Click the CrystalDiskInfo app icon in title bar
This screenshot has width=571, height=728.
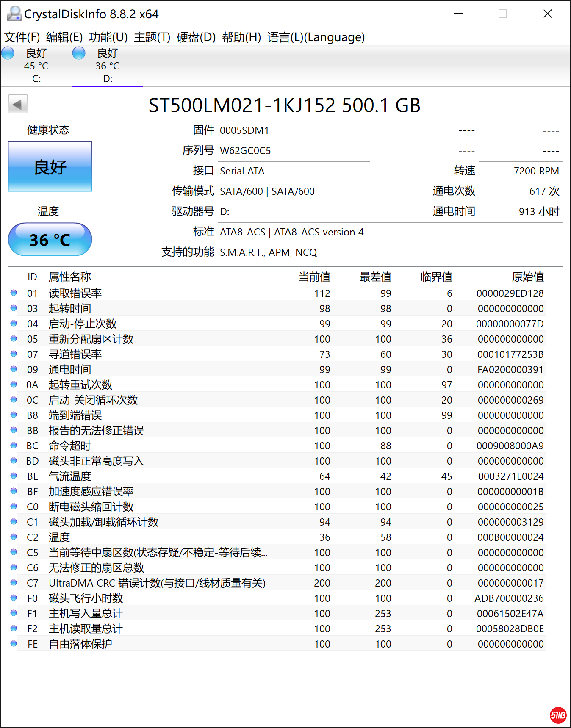pyautogui.click(x=14, y=14)
